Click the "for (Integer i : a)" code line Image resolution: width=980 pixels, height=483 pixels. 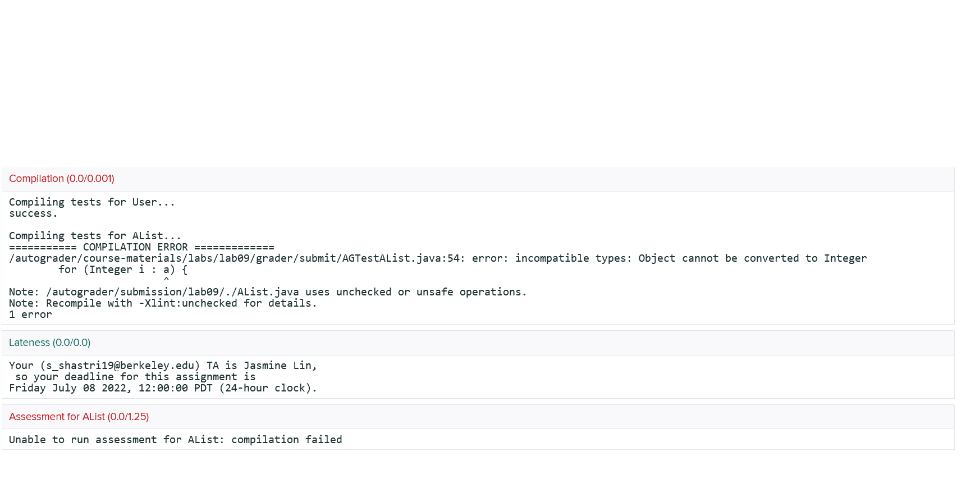[x=122, y=270]
